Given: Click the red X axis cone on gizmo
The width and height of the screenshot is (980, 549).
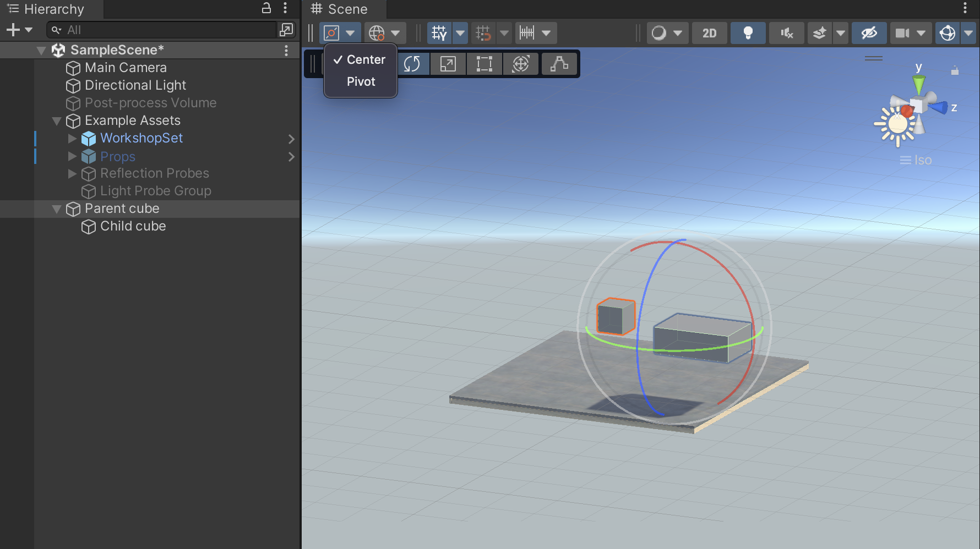Looking at the screenshot, I should pyautogui.click(x=907, y=112).
